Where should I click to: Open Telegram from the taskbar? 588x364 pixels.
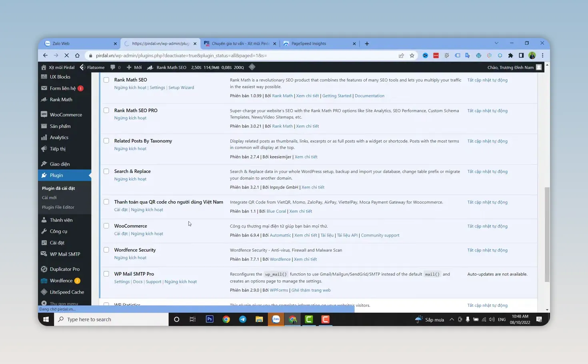click(x=243, y=319)
